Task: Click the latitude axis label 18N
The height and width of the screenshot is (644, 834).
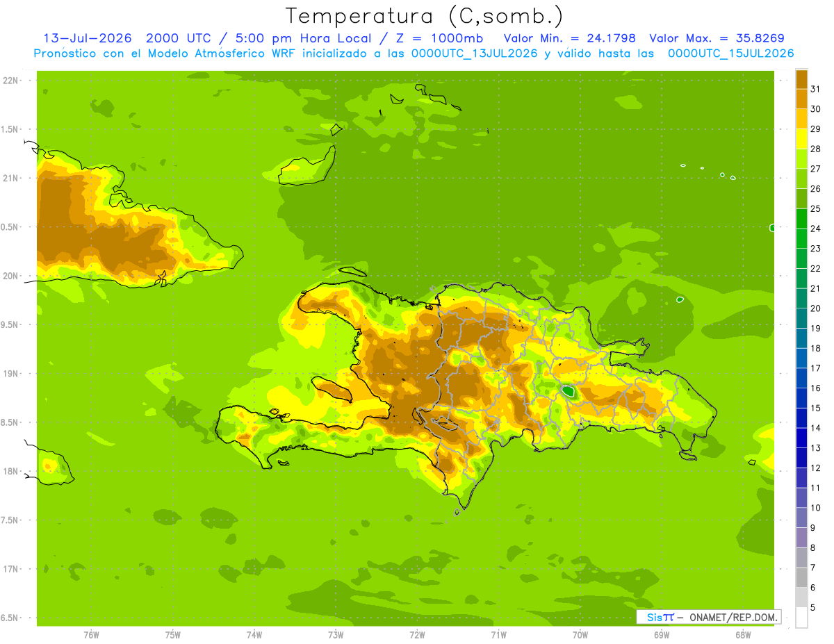Action: (x=12, y=472)
